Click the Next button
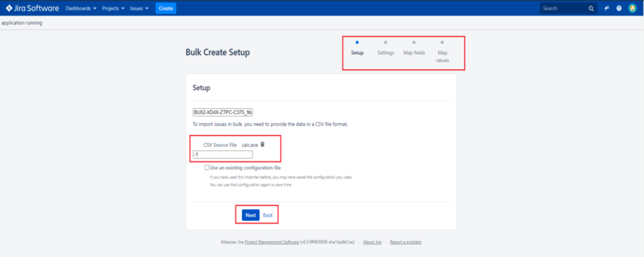 point(251,215)
